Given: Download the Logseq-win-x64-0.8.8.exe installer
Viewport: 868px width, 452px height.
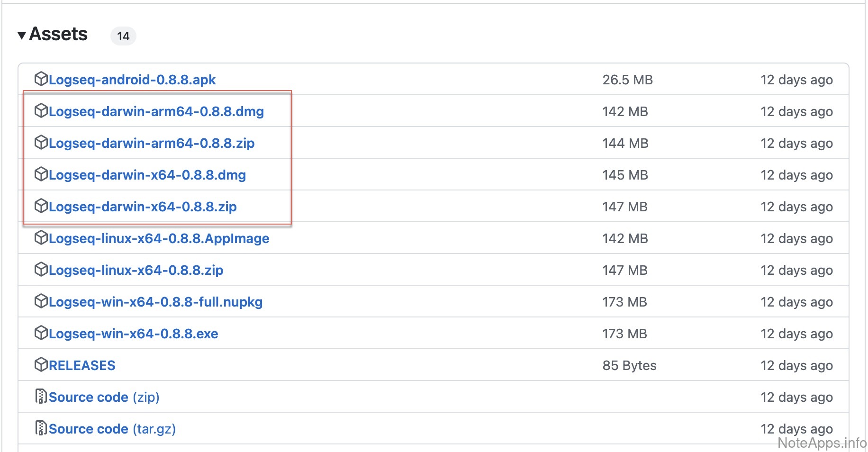Looking at the screenshot, I should [x=133, y=334].
